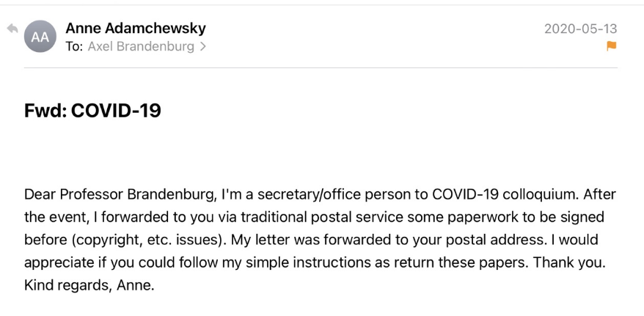The height and width of the screenshot is (316, 644).
Task: Click the date 2020-05-13
Action: click(x=580, y=29)
